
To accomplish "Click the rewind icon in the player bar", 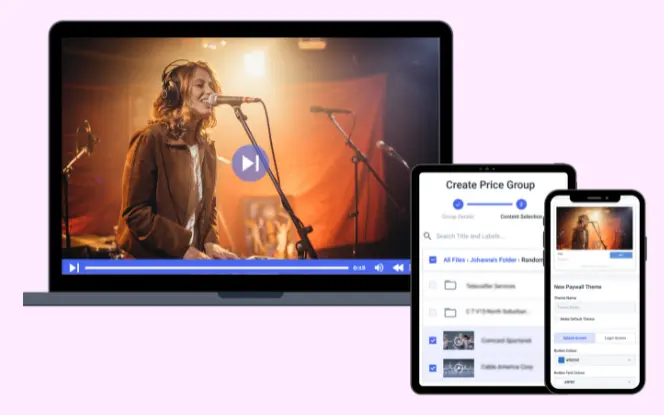I will coord(398,268).
